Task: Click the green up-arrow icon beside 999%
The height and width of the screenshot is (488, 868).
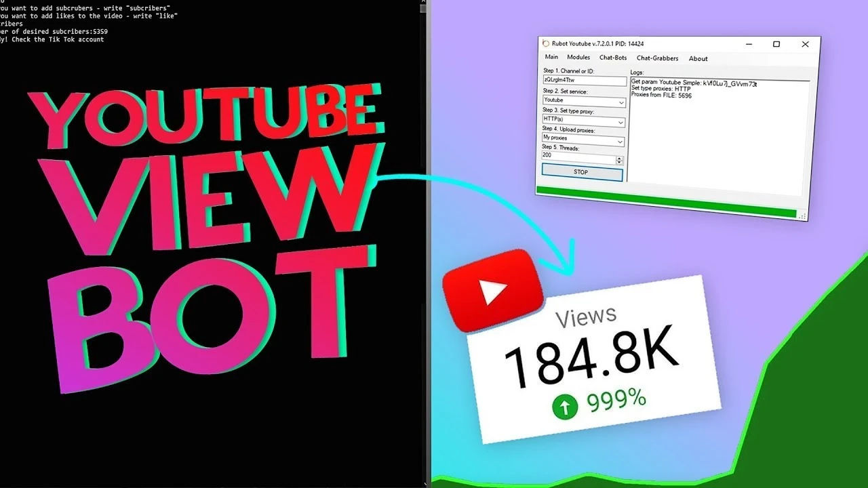Action: [564, 405]
